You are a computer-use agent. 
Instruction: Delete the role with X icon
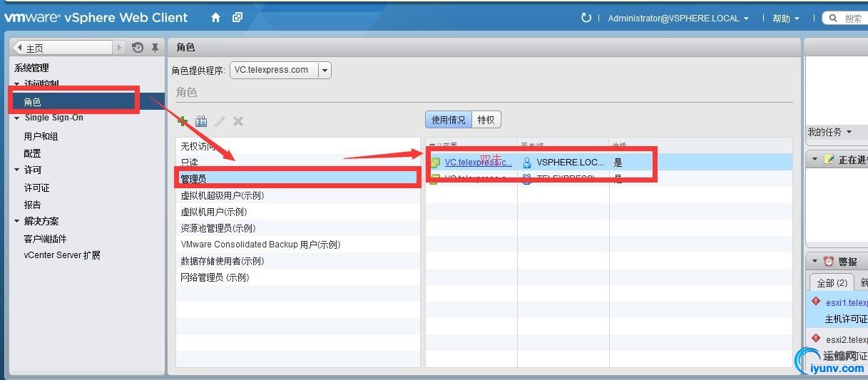(238, 121)
